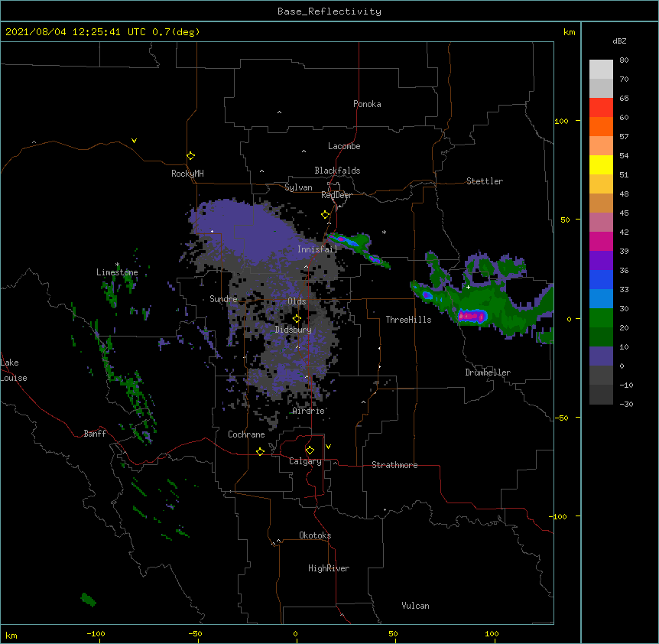Click the magenta 42 dBZ legend color
Viewport: 659px width, 644px height.
coord(601,241)
